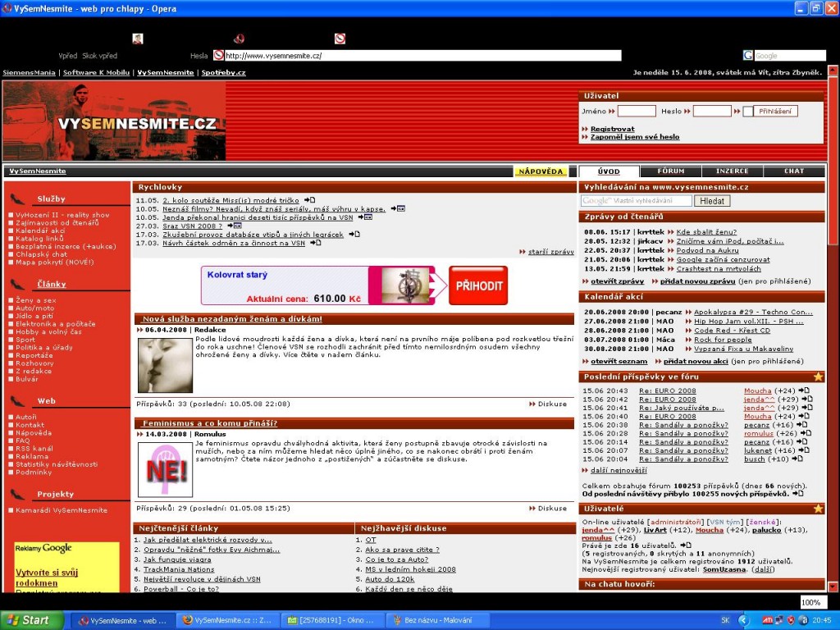Click the Windows Start button
Screen dimensions: 840x630
32,620
